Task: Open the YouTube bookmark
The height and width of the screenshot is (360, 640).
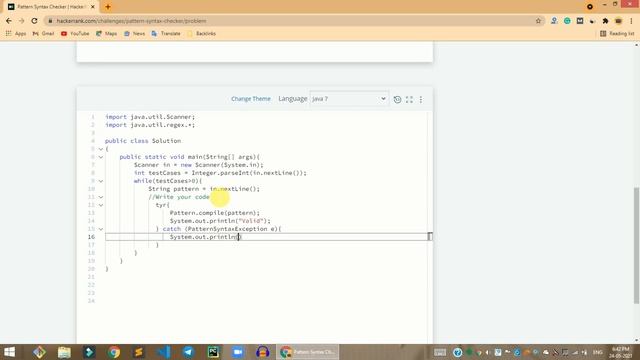Action: coord(75,33)
